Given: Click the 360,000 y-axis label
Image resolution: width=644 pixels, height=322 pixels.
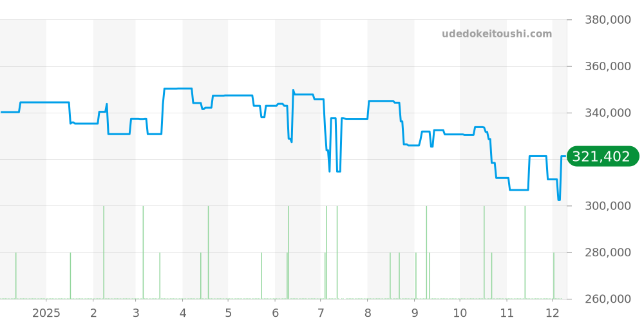Looking at the screenshot, I should (x=607, y=66).
